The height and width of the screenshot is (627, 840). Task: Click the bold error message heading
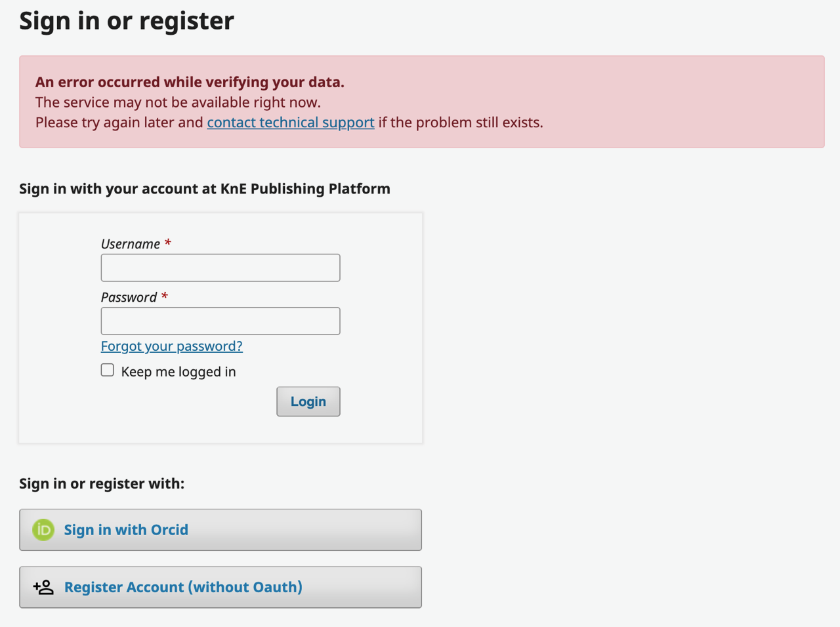click(x=190, y=82)
